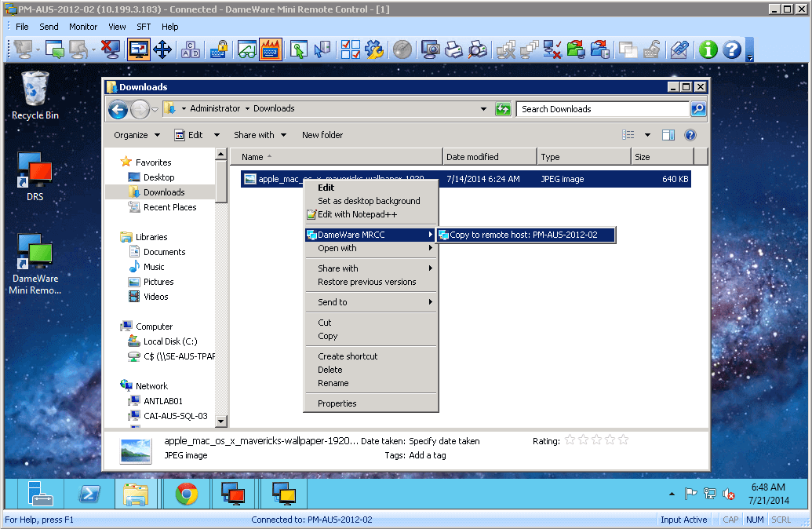Click the Search Downloads field

603,109
